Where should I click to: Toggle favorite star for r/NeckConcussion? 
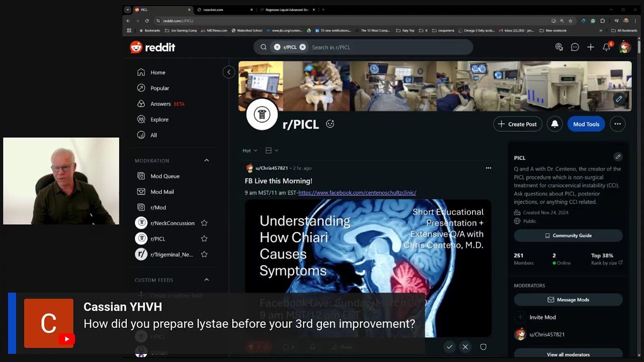tap(204, 223)
